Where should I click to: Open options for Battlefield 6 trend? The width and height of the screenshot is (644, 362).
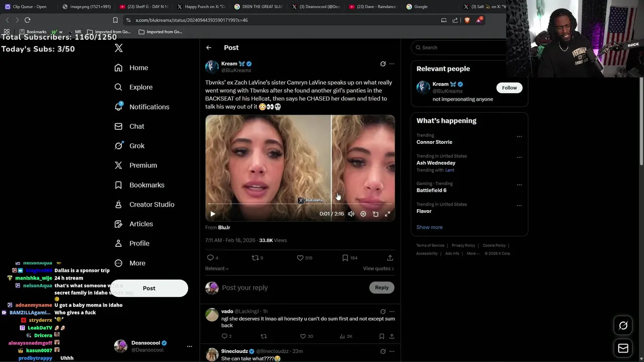coord(519,185)
